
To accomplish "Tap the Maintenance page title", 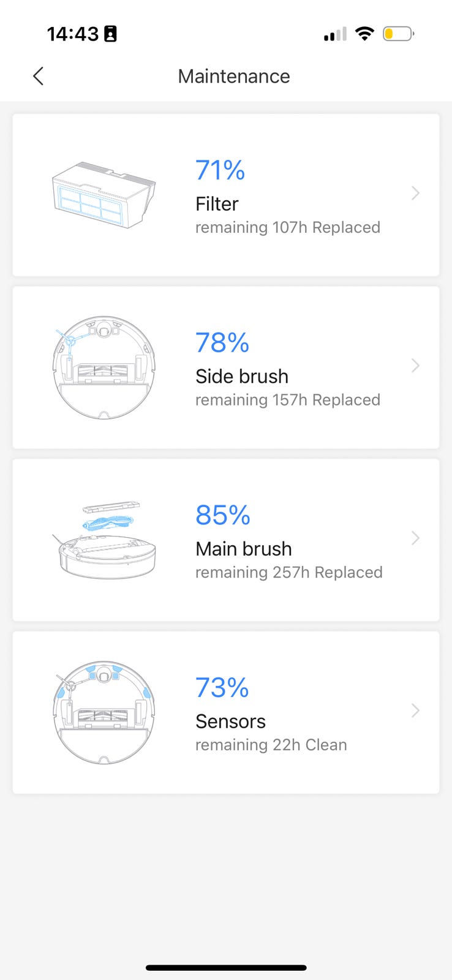I will point(234,77).
